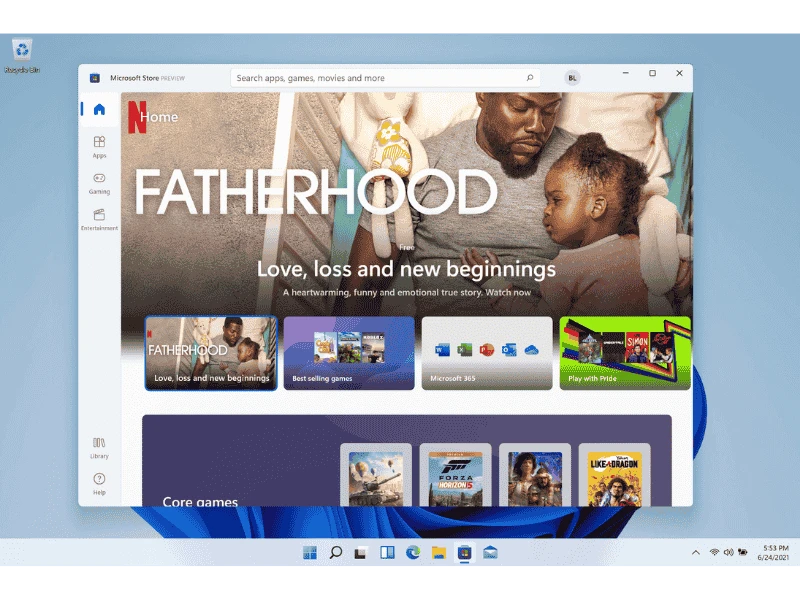Open the Microsoft 365 card
800x600 pixels.
coord(487,353)
